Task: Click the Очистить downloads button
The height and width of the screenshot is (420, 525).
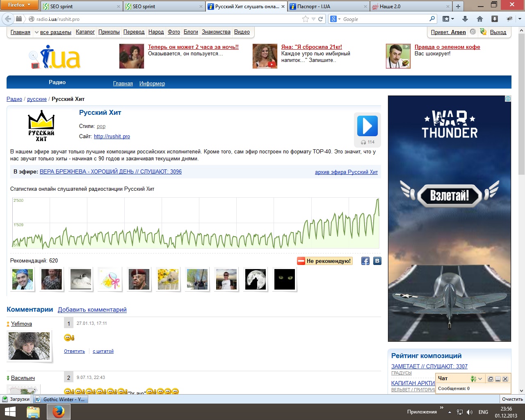Action: [x=512, y=399]
